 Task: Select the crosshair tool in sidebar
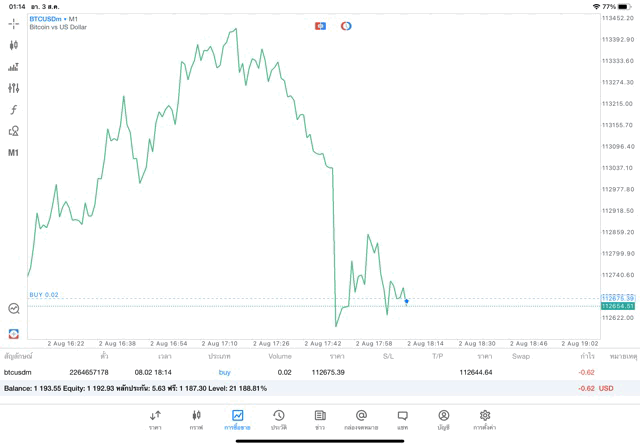point(14,23)
